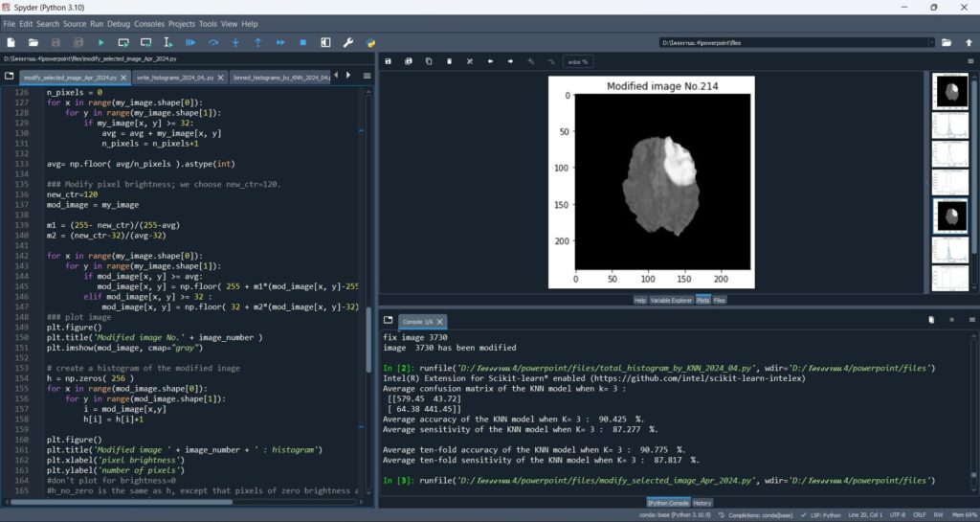
Task: Click the Stop debugging square icon
Action: pyautogui.click(x=303, y=42)
